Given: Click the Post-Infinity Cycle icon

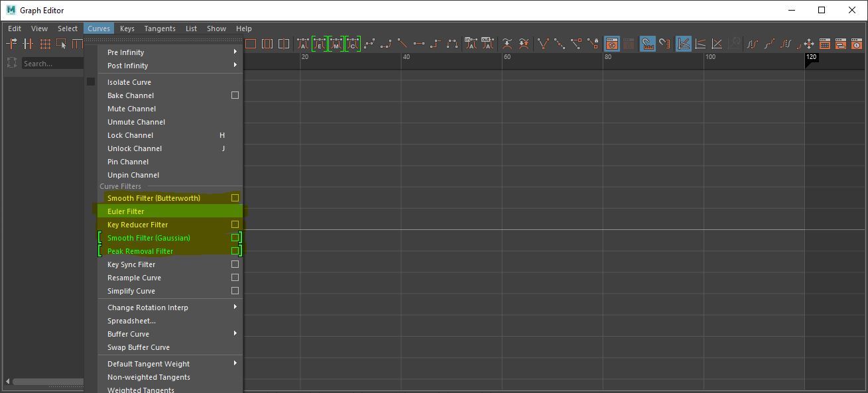Looking at the screenshot, I should (786, 44).
